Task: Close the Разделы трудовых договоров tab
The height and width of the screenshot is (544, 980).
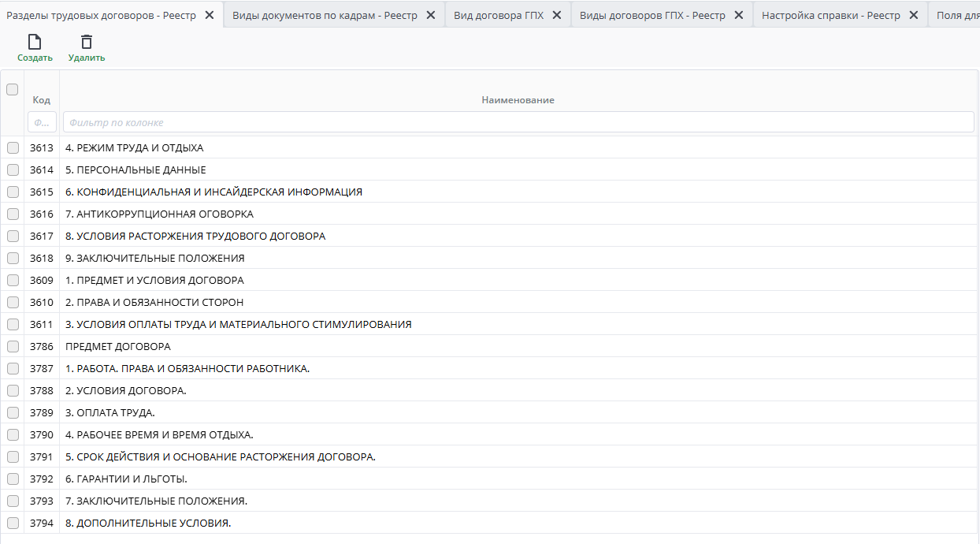Action: pyautogui.click(x=209, y=15)
